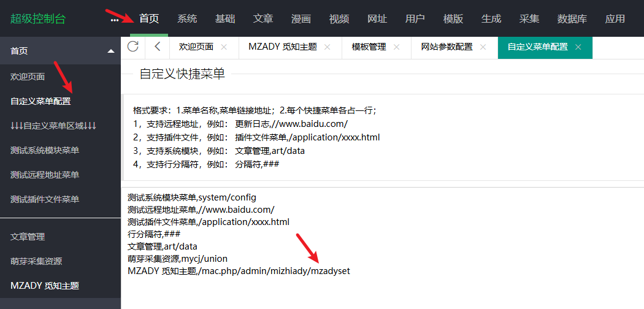
Task: Collapse the 首页 sidebar section
Action: 111,51
